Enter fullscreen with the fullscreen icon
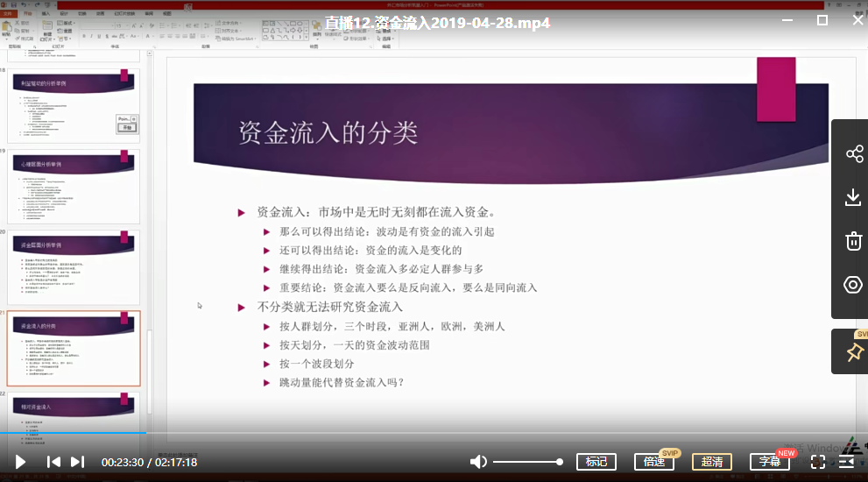 (x=817, y=462)
